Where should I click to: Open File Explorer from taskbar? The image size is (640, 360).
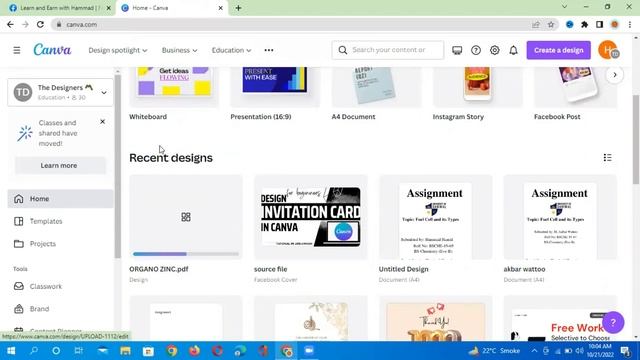(125, 351)
